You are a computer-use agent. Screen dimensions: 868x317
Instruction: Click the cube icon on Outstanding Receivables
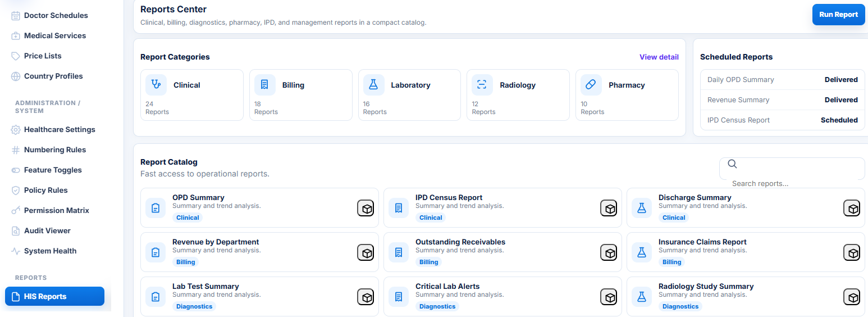(x=609, y=252)
